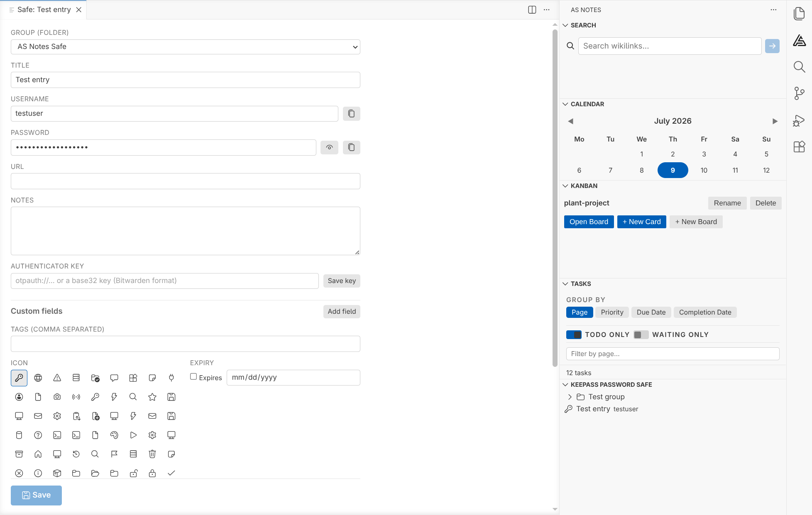The width and height of the screenshot is (812, 515).
Task: Split the editor to the right
Action: 532,10
